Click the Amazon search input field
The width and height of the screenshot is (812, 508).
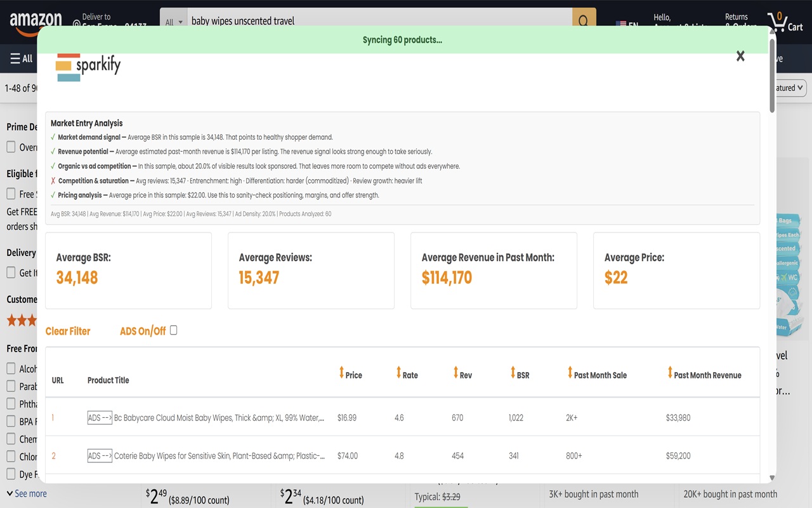pos(379,21)
